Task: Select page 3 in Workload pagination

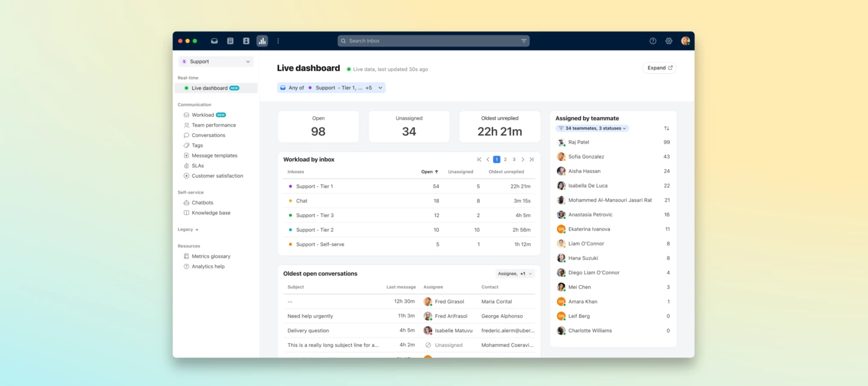Action: [514, 160]
